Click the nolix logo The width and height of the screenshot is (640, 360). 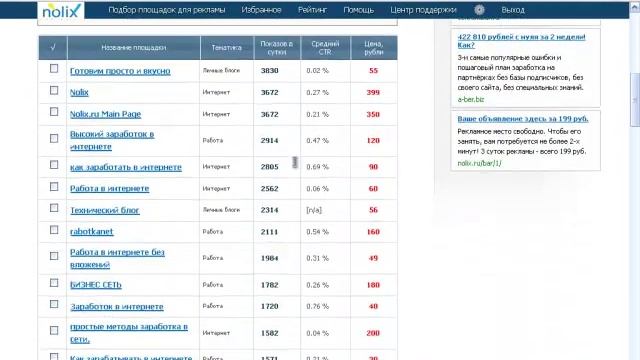[x=61, y=10]
